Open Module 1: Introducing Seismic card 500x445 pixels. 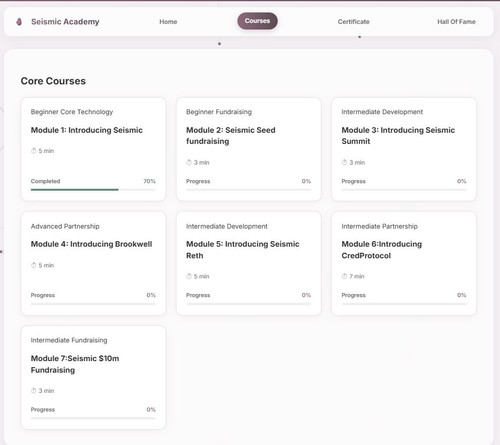pyautogui.click(x=93, y=149)
